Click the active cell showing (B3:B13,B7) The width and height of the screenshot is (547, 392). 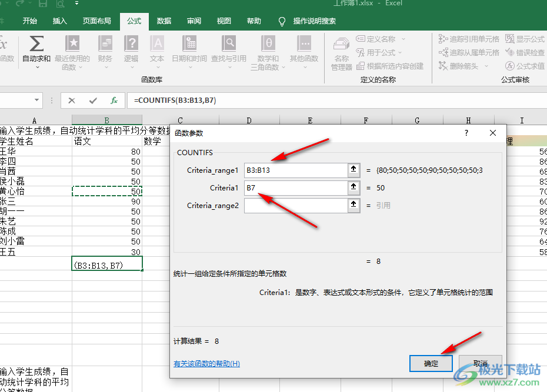107,264
